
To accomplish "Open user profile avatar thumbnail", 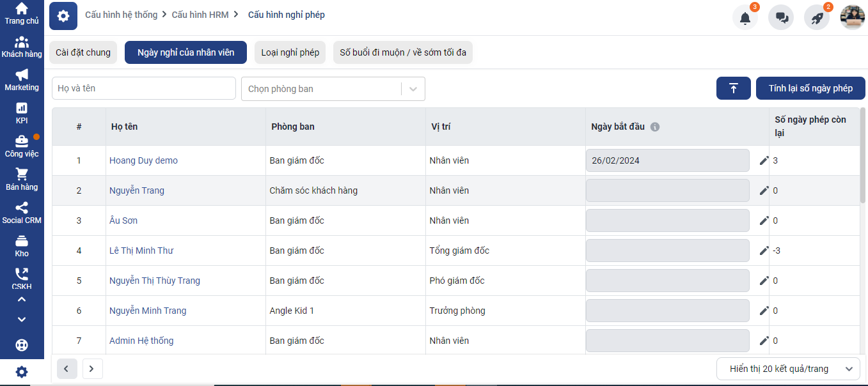I will click(x=853, y=18).
